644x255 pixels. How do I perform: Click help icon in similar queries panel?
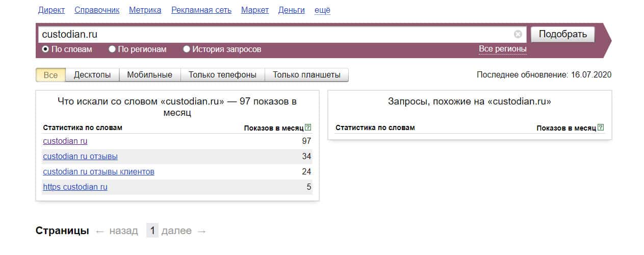tap(601, 127)
